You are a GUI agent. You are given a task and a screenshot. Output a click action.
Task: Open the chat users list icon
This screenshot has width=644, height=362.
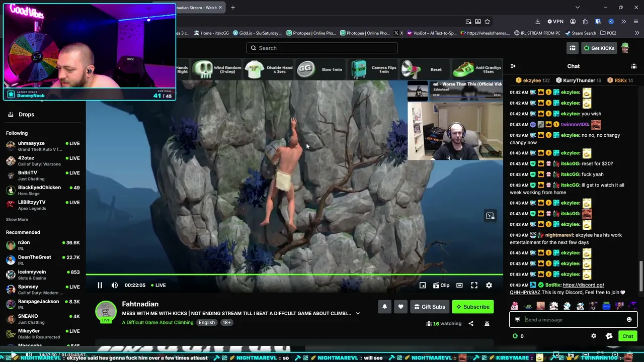(x=634, y=66)
